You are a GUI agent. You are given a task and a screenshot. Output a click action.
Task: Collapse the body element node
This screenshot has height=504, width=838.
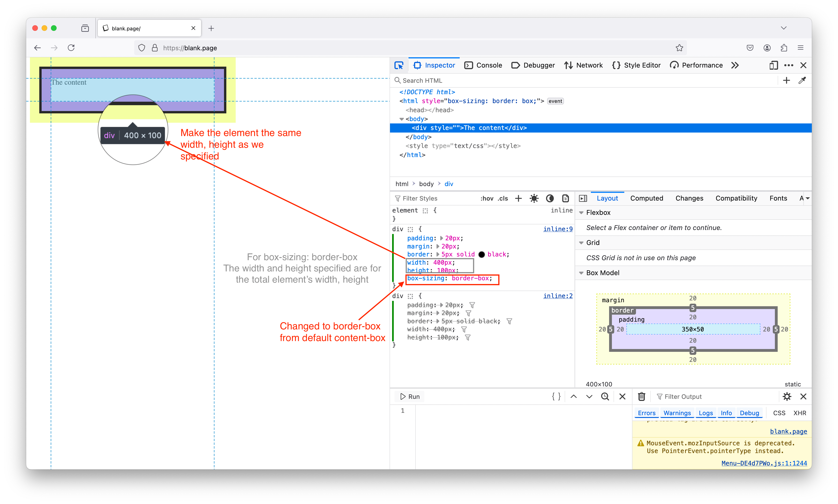(x=401, y=119)
